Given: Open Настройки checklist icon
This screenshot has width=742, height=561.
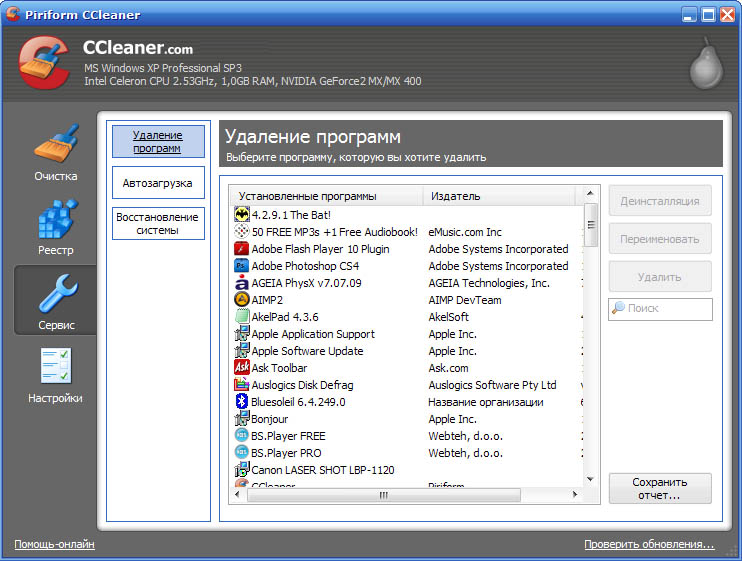Looking at the screenshot, I should (55, 367).
